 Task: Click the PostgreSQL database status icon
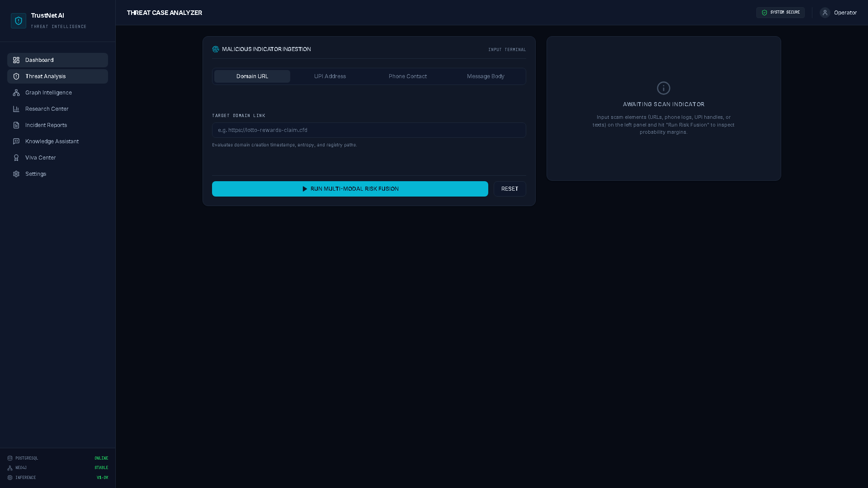10,458
